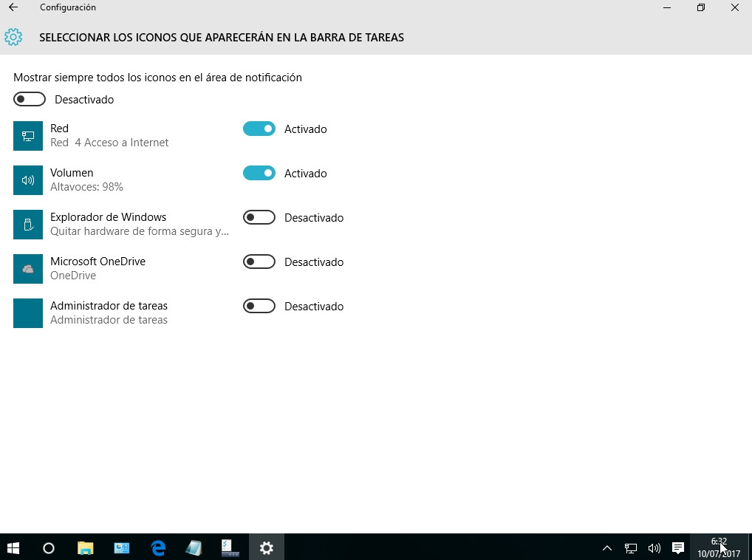Viewport: 752px width, 560px height.
Task: Click the Volumen speaker tile icon
Action: point(28,180)
